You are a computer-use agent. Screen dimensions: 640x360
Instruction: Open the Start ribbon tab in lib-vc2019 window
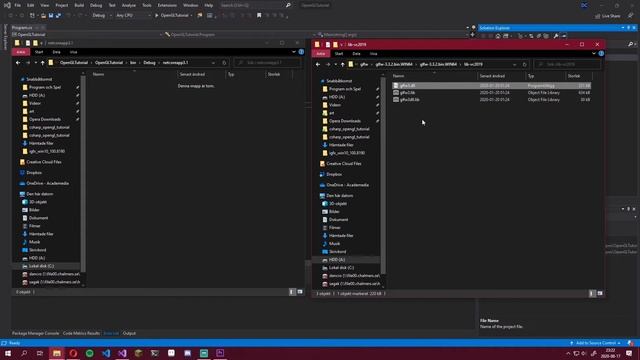(339, 53)
